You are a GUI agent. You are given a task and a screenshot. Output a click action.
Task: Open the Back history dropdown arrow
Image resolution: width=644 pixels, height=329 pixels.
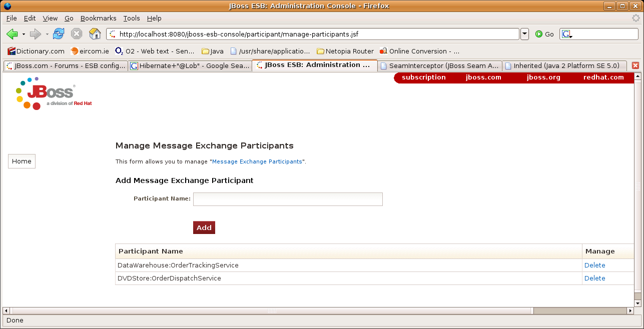pos(24,34)
